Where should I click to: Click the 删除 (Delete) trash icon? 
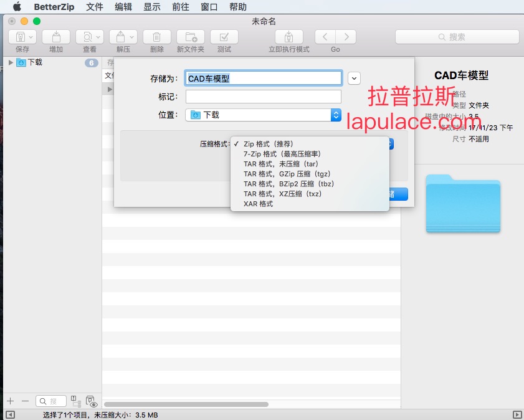[x=157, y=37]
